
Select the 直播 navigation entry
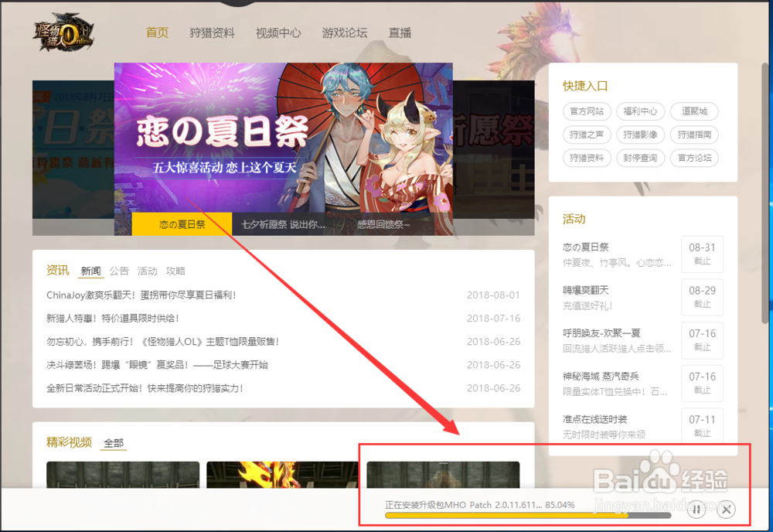400,32
